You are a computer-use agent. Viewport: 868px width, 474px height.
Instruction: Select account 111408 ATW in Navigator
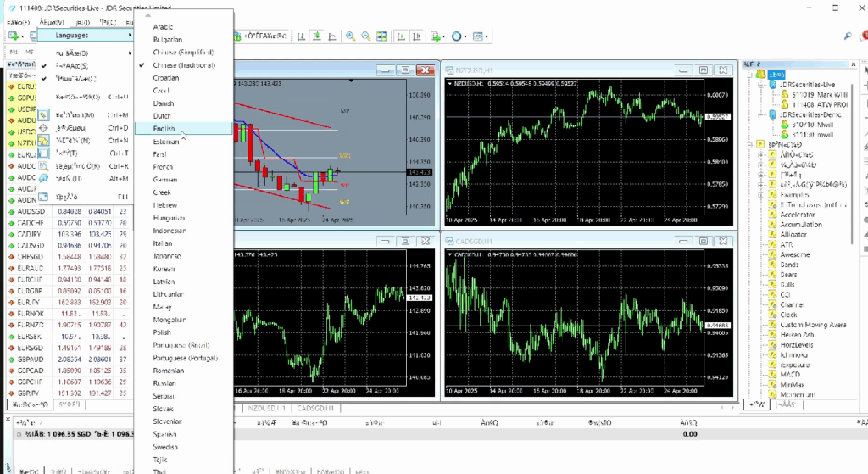coord(820,104)
